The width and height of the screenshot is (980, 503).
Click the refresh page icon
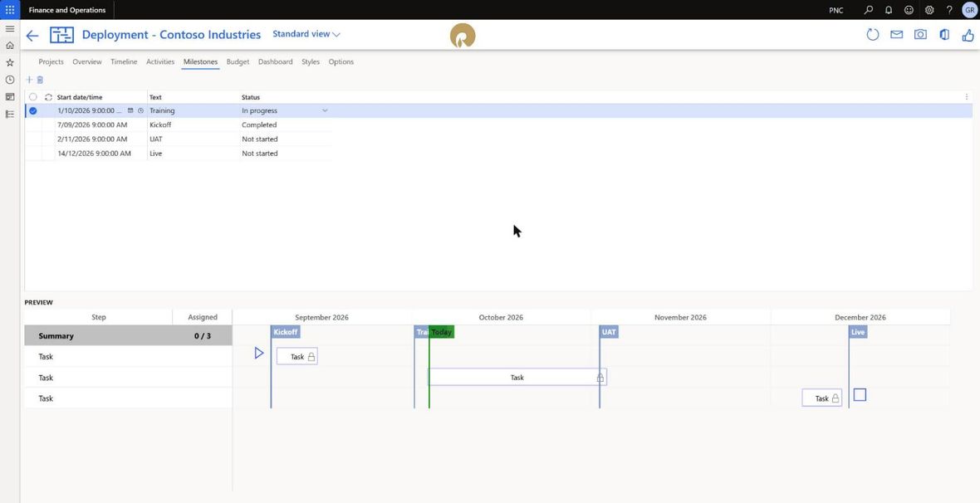[x=873, y=35]
